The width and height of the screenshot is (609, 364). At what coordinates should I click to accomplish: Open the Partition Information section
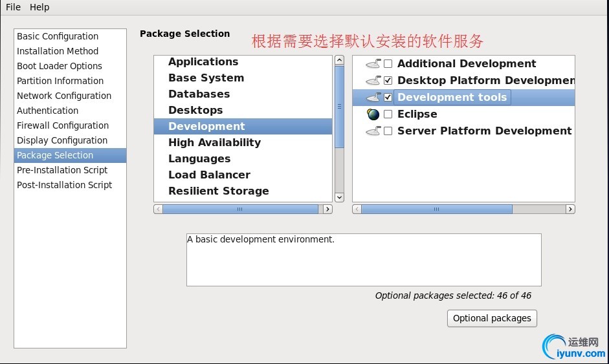(x=60, y=81)
